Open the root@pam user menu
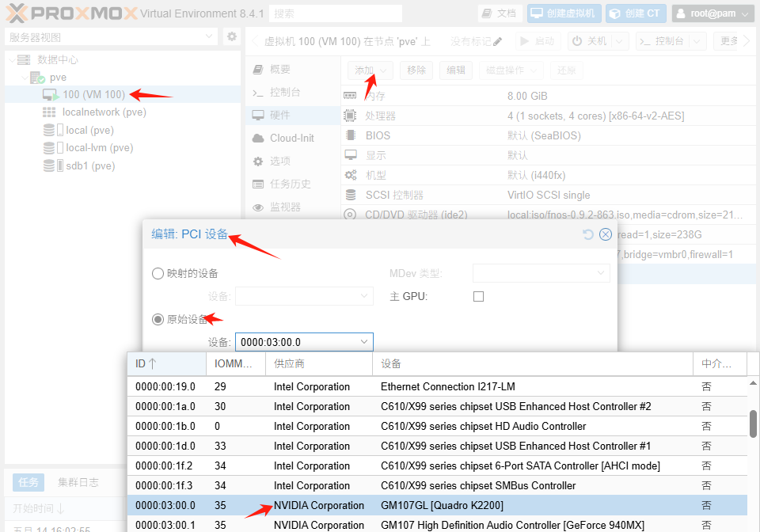Image resolution: width=760 pixels, height=532 pixels. point(712,13)
